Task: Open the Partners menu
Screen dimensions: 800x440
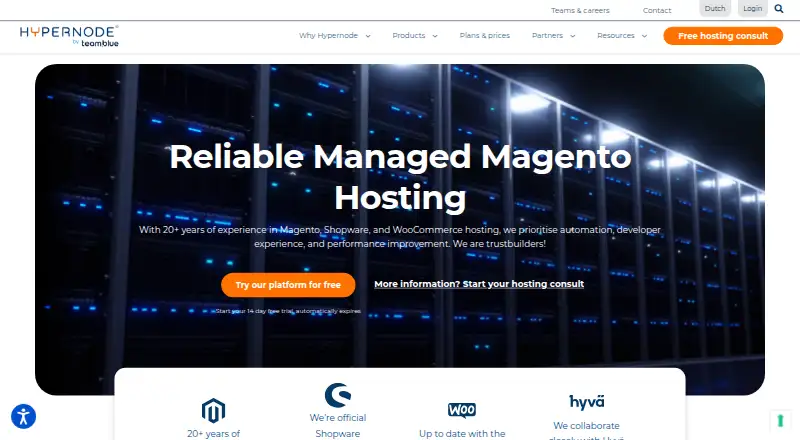Action: [x=547, y=36]
